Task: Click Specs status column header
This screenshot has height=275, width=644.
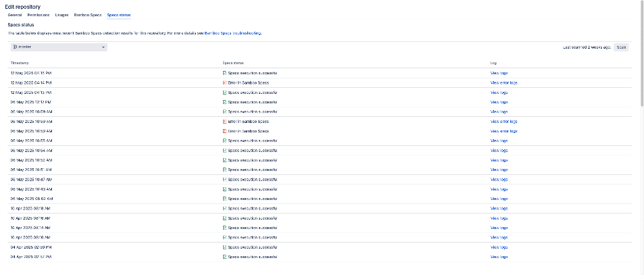Action: tap(233, 63)
